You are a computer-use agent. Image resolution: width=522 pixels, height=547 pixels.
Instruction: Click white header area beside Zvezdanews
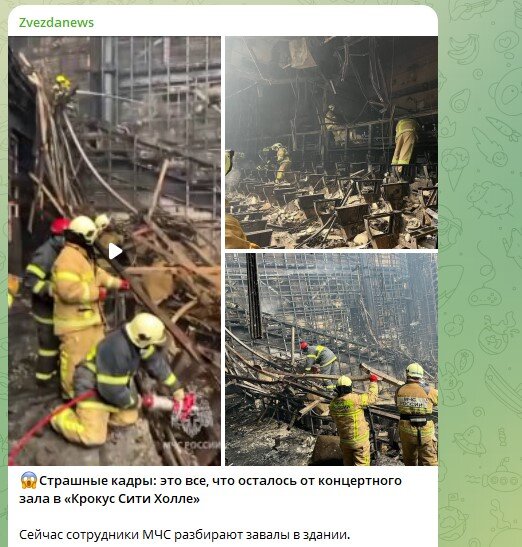265,22
